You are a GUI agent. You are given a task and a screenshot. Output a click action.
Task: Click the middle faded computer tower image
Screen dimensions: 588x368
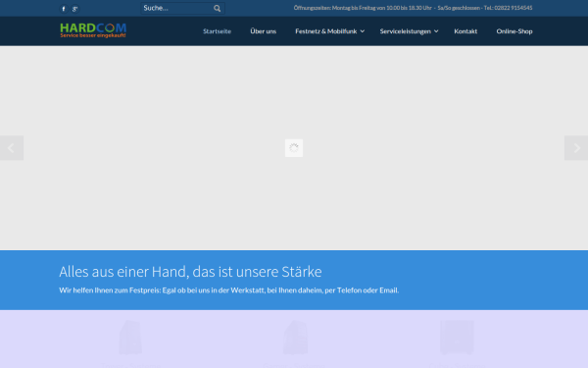pos(296,337)
